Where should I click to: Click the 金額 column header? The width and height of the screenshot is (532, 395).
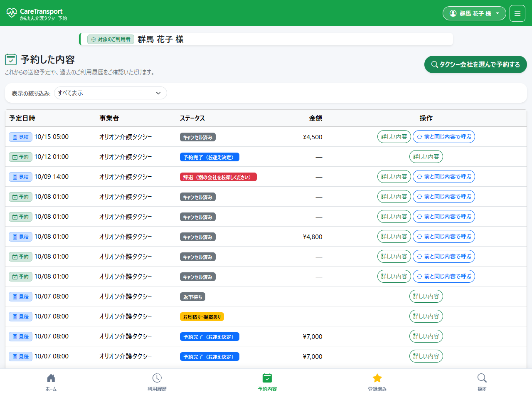pos(315,118)
